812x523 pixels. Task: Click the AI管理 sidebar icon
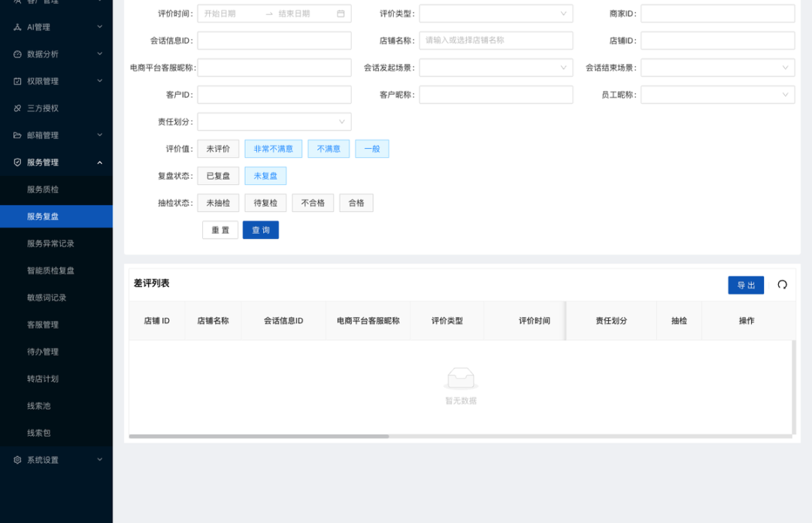17,27
